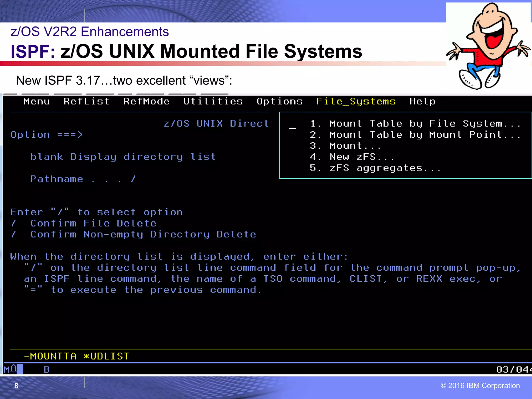Open the File_Systems menu
532x399 pixels.
pyautogui.click(x=356, y=101)
